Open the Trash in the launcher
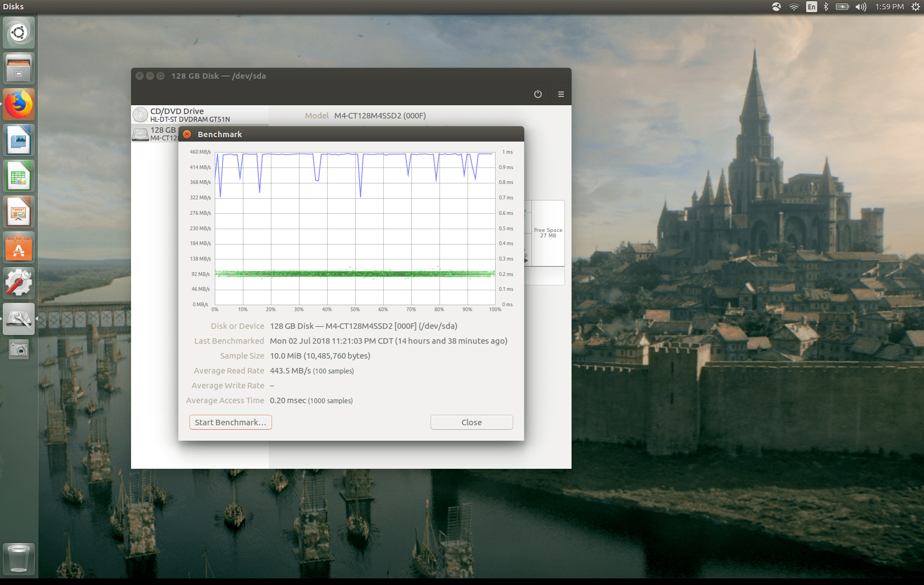Screen dimensions: 924x585 pos(19,559)
